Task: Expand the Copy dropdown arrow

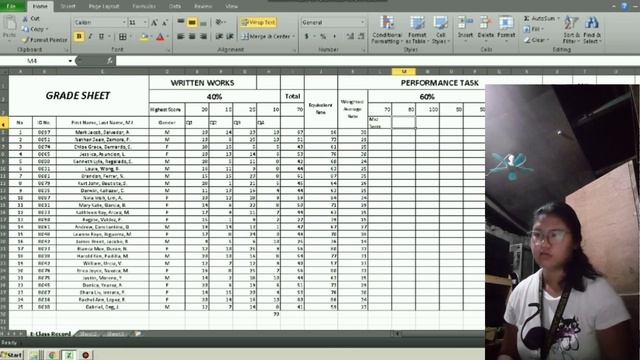Action: coord(47,29)
